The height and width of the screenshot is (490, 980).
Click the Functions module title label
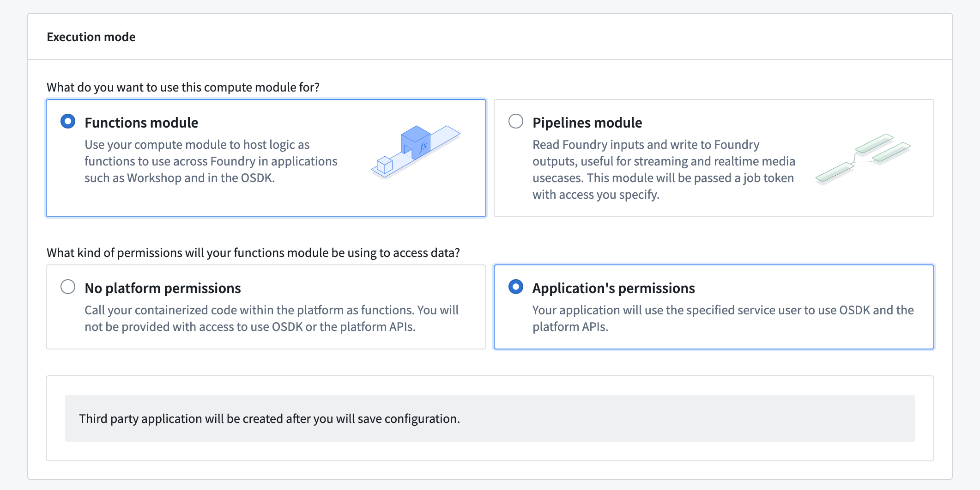tap(141, 122)
